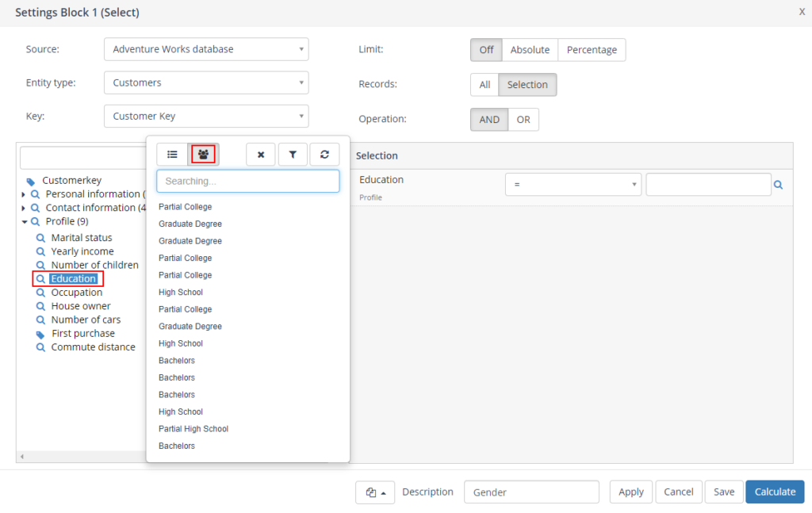This screenshot has width=812, height=513.
Task: Click the group (people) icon in popup
Action: coord(203,155)
